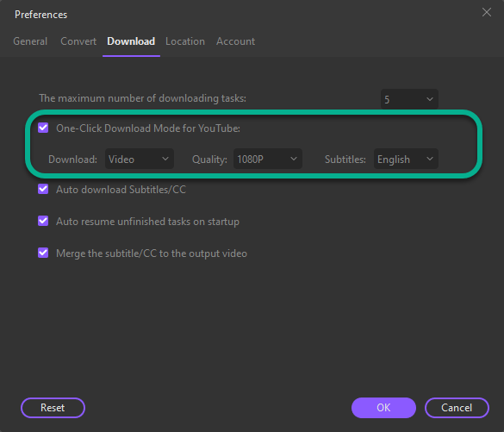This screenshot has height=432, width=504.
Task: Open the Location tab
Action: 185,41
